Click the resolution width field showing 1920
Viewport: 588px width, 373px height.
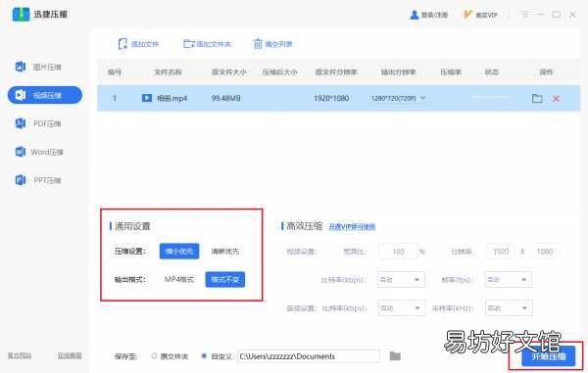click(501, 251)
